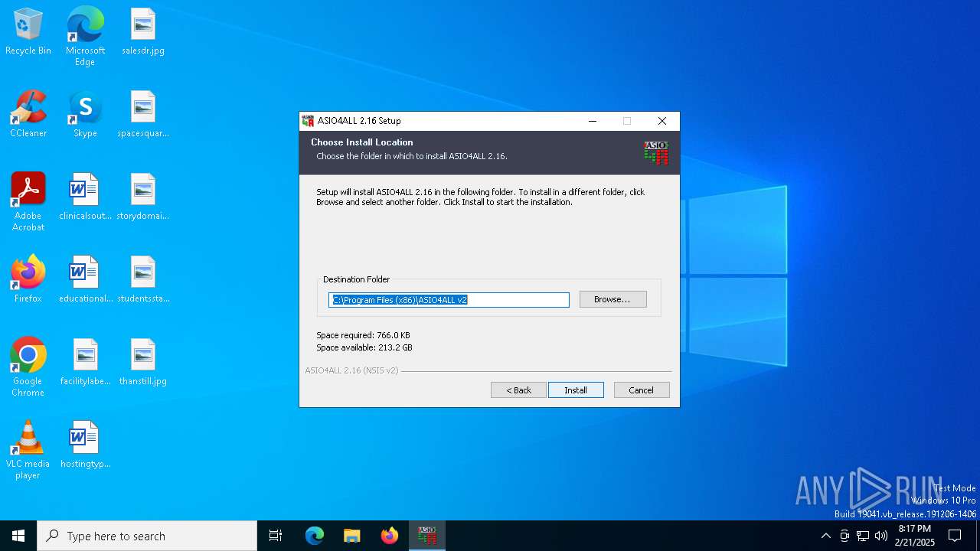This screenshot has height=551, width=980.
Task: Close the ASIO4ALL Setup window
Action: pyautogui.click(x=662, y=121)
